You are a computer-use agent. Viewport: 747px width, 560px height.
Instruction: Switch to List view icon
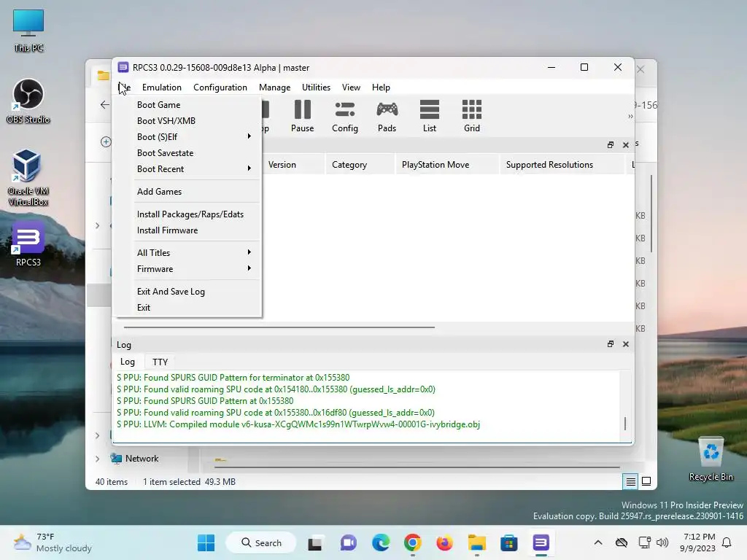click(429, 116)
